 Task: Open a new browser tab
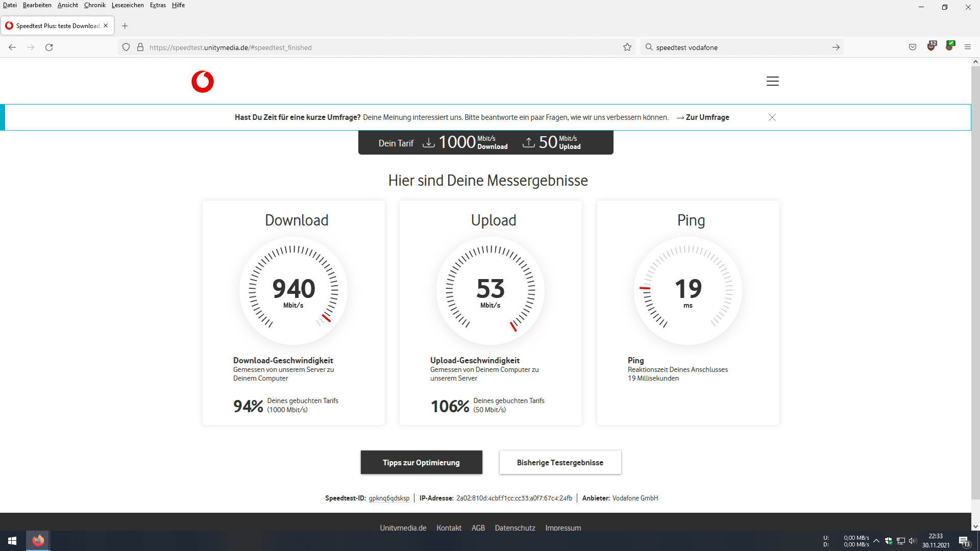tap(125, 26)
